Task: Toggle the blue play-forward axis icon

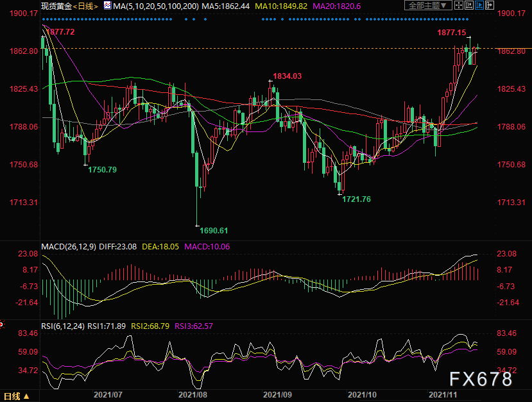Action: [479, 5]
